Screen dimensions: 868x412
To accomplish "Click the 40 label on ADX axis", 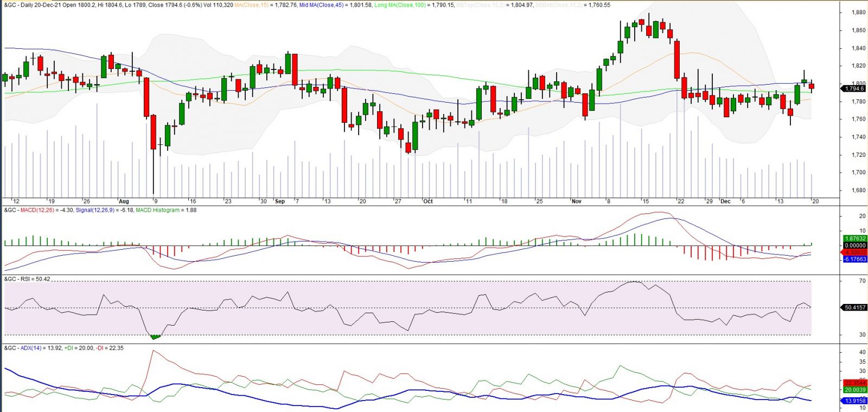I will [x=863, y=352].
